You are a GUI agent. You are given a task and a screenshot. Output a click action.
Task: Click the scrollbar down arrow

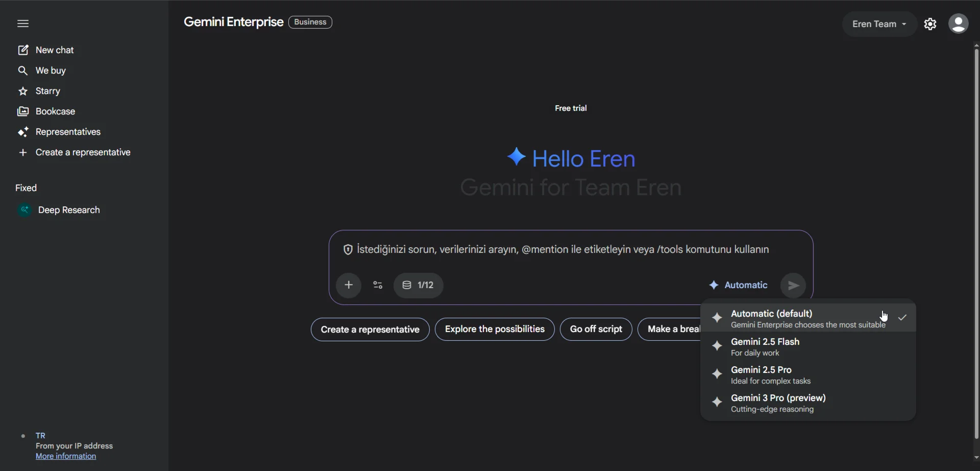pyautogui.click(x=976, y=458)
